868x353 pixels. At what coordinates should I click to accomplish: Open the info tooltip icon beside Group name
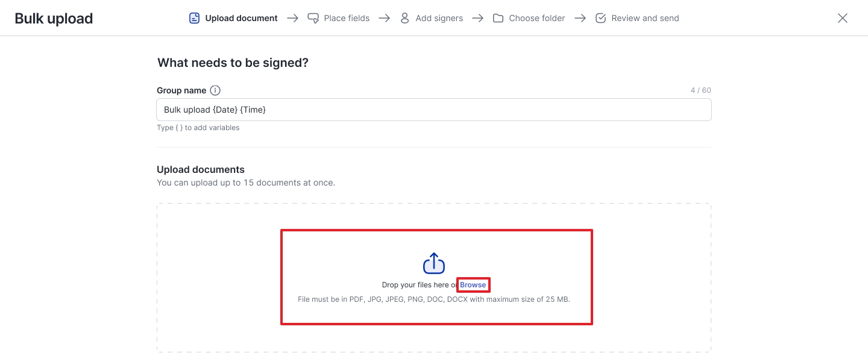pyautogui.click(x=215, y=90)
